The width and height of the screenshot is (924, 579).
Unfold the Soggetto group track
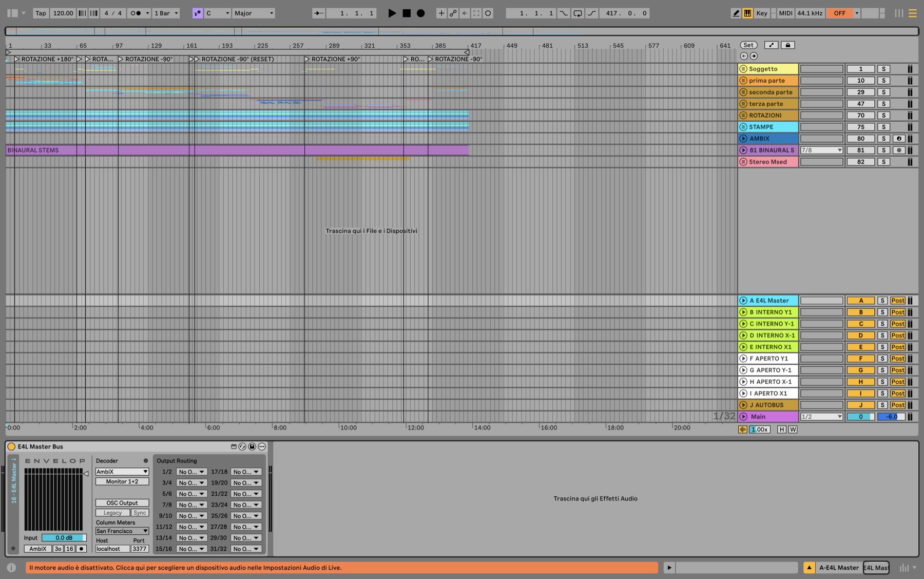point(743,69)
